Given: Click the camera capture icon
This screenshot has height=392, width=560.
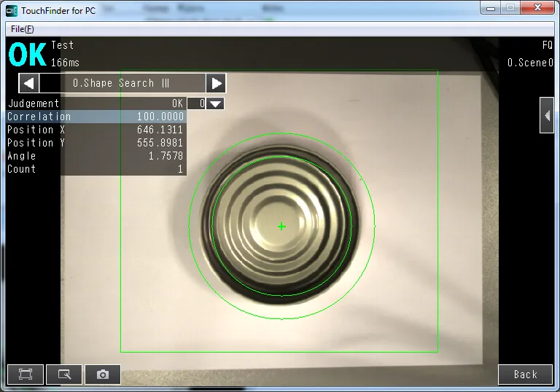Looking at the screenshot, I should [103, 375].
